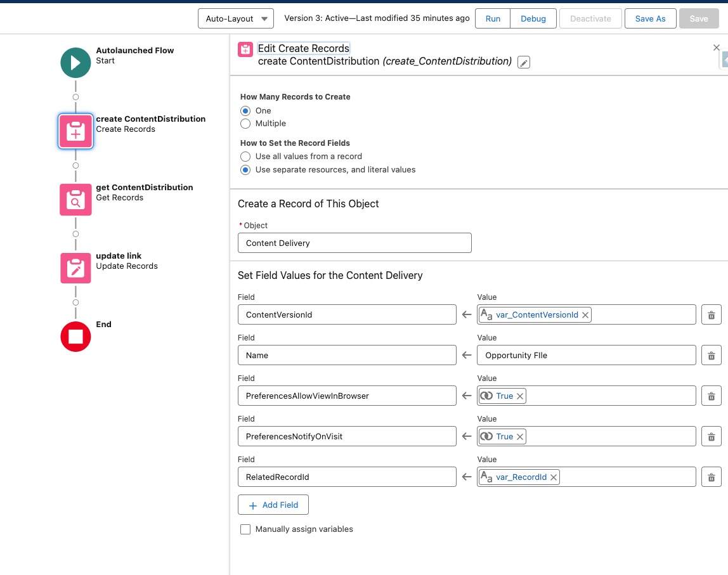Click the Opportunity FIle value input

(x=587, y=355)
